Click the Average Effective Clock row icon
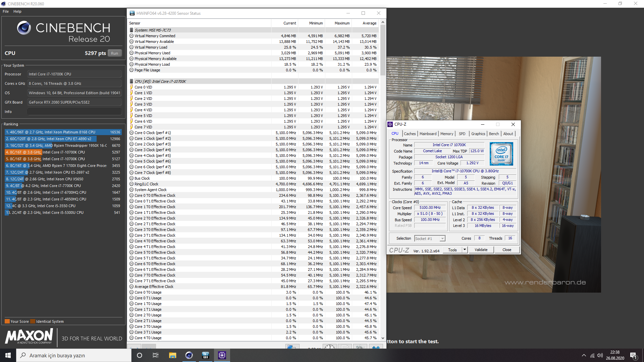The height and width of the screenshot is (362, 644). coord(131,287)
